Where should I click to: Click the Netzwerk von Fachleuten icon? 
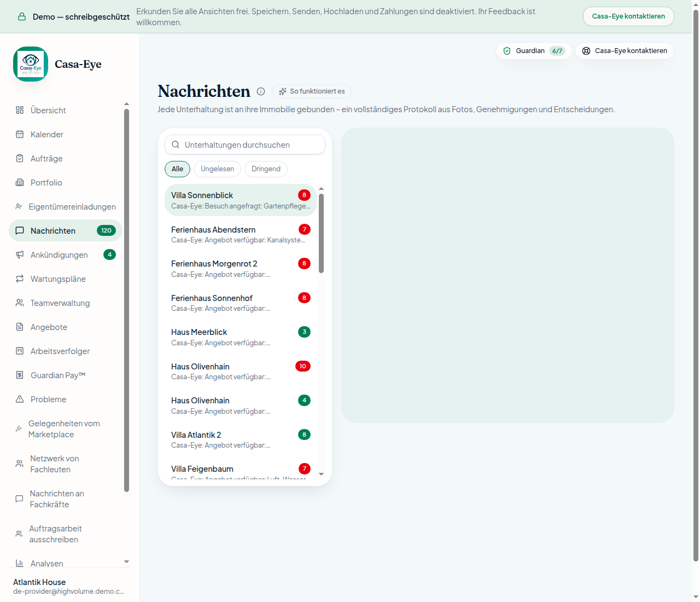click(x=19, y=464)
